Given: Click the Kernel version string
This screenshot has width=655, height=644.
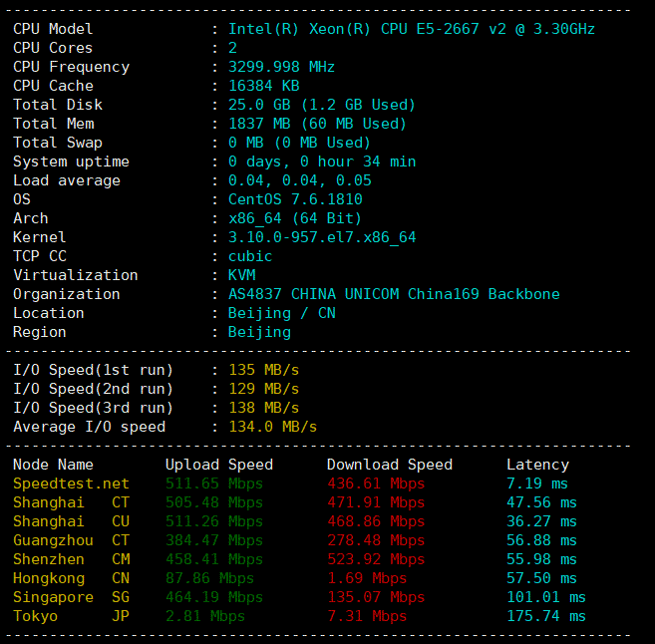Looking at the screenshot, I should point(322,237).
